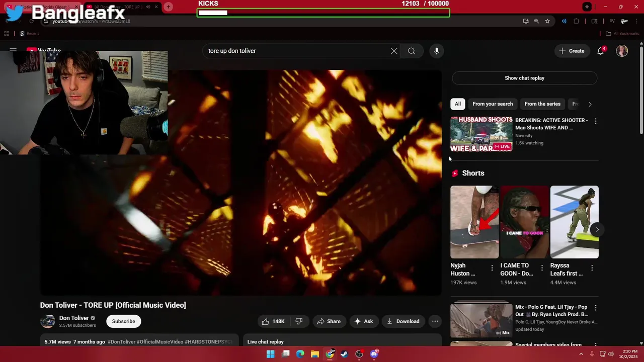Open the Recent bookmark item
Screen dimensions: 644x362
tap(29, 34)
